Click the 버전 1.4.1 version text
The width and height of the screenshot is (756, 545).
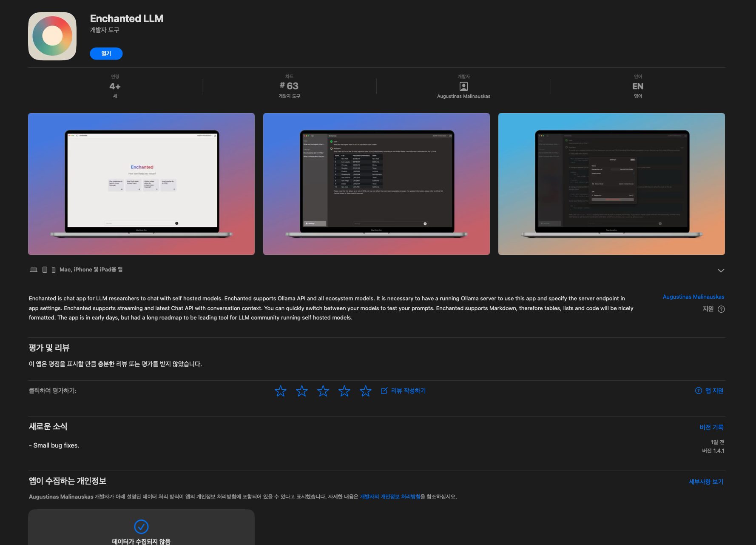pos(713,451)
